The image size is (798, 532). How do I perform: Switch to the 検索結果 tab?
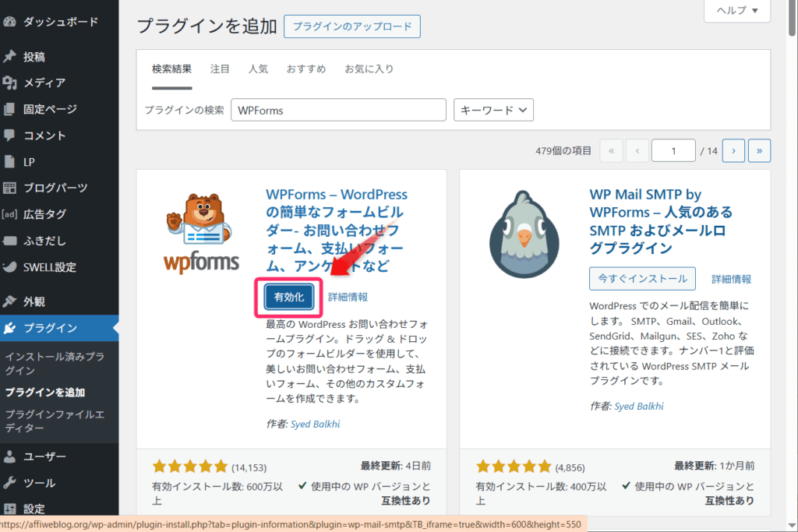click(x=171, y=69)
